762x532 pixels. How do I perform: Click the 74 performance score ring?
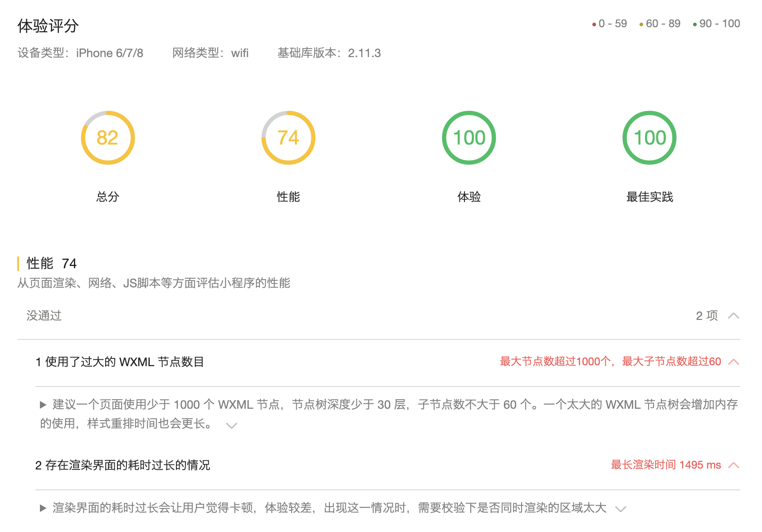click(x=288, y=138)
